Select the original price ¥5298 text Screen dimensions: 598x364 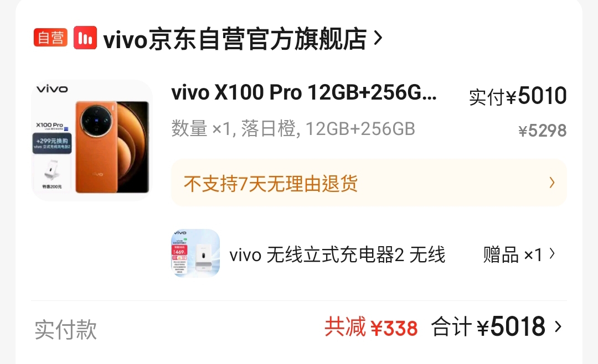click(x=542, y=131)
